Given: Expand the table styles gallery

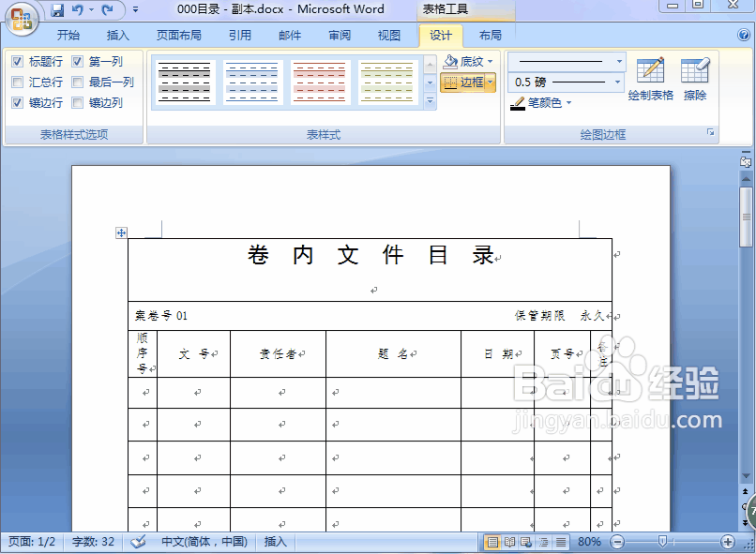Looking at the screenshot, I should pyautogui.click(x=430, y=99).
